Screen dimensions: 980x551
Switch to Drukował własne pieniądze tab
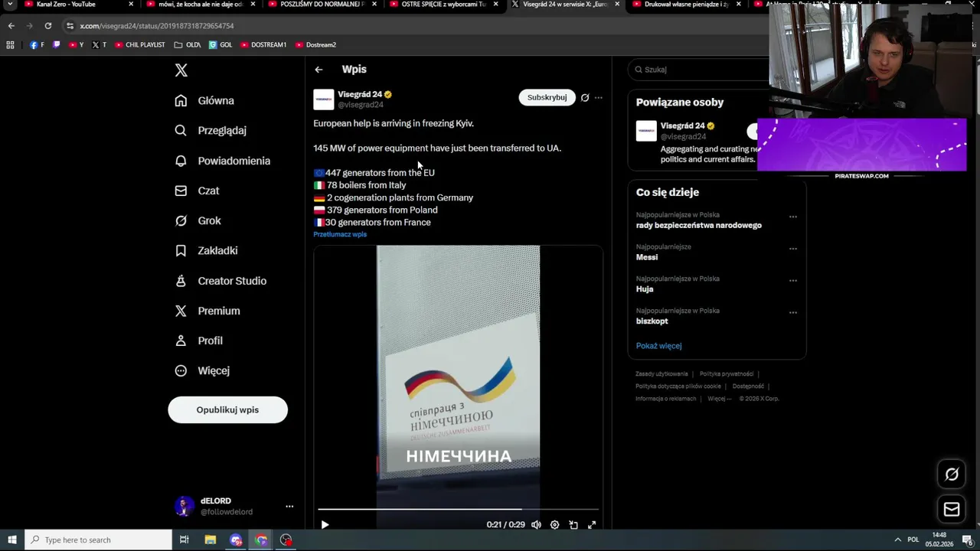(x=685, y=5)
